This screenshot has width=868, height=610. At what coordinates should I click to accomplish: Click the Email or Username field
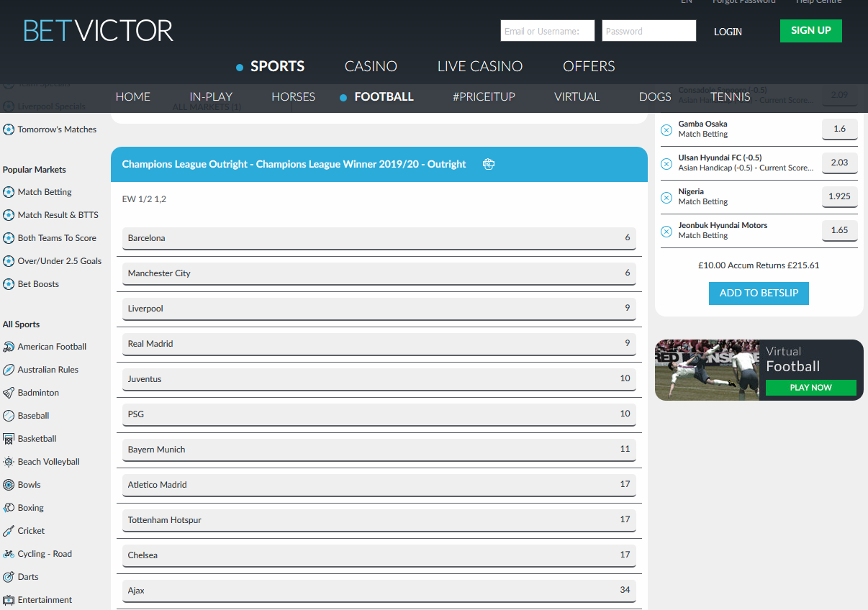(548, 31)
